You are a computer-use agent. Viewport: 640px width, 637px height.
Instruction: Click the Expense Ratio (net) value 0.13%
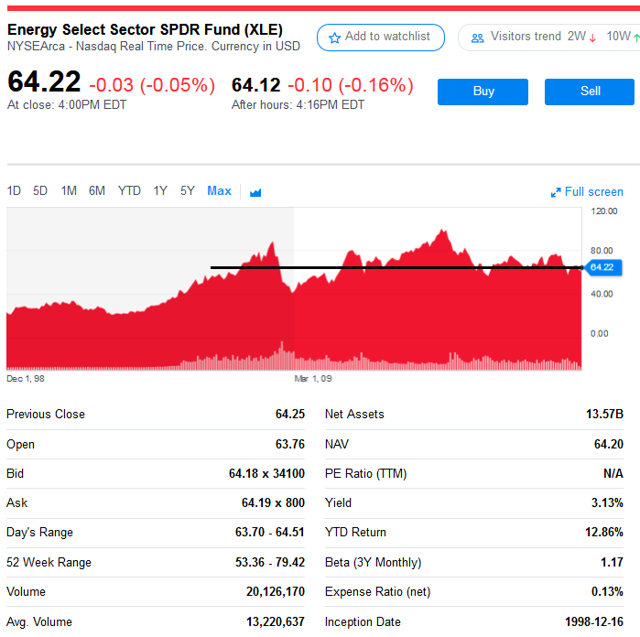[607, 592]
